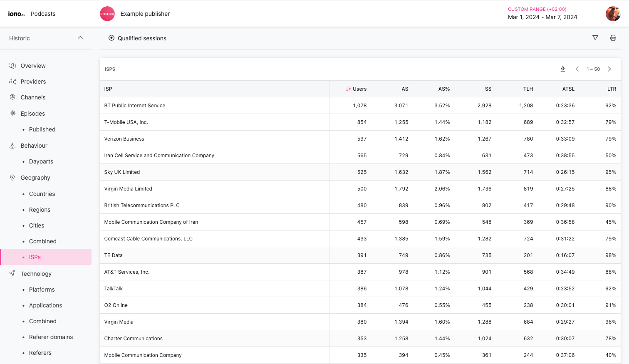Sort table by TLH column
This screenshot has width=629, height=364.
pyautogui.click(x=528, y=89)
